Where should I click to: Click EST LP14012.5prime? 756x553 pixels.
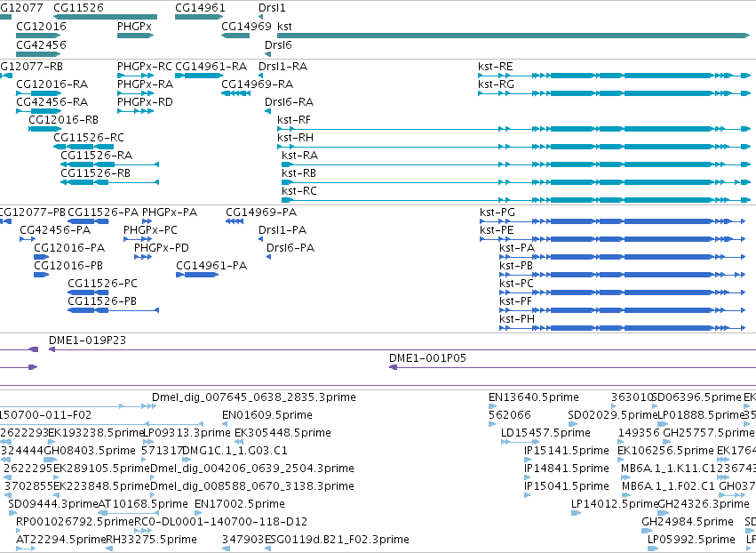(615, 504)
